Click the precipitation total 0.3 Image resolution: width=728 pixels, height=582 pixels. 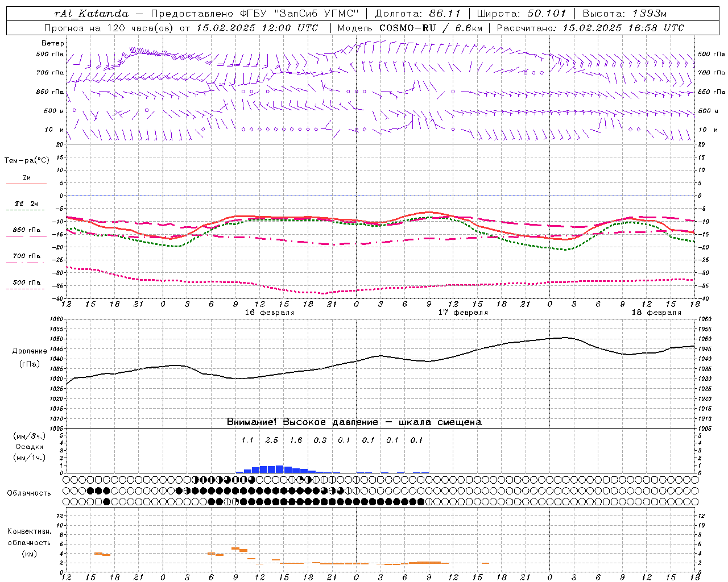pyautogui.click(x=320, y=440)
